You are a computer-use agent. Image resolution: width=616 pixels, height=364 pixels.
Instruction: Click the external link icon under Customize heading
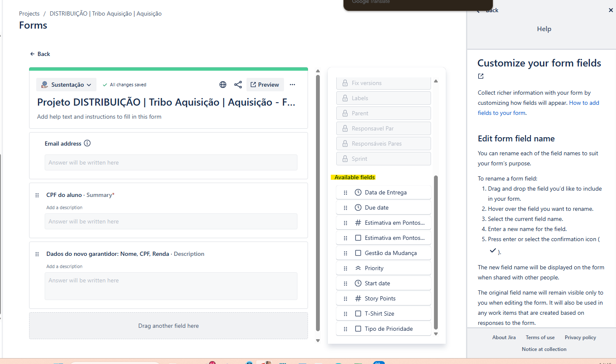[481, 76]
